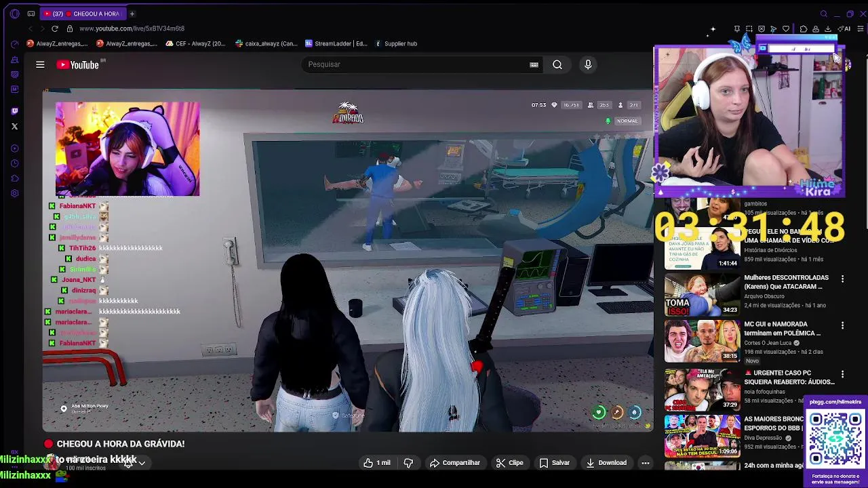Reload the current page
This screenshot has height=488, width=868.
tap(55, 28)
